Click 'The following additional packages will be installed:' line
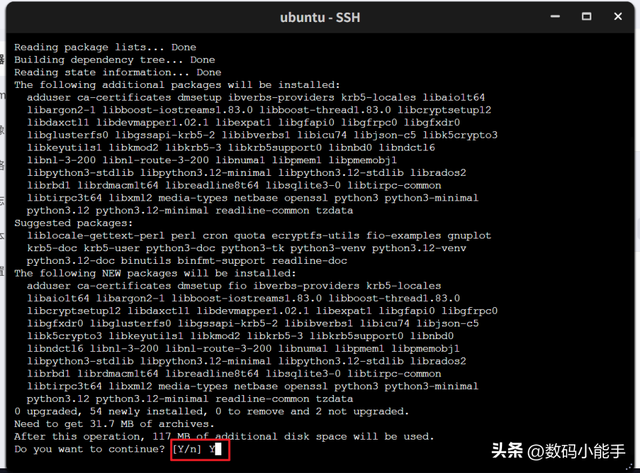640x473 pixels. (x=177, y=85)
